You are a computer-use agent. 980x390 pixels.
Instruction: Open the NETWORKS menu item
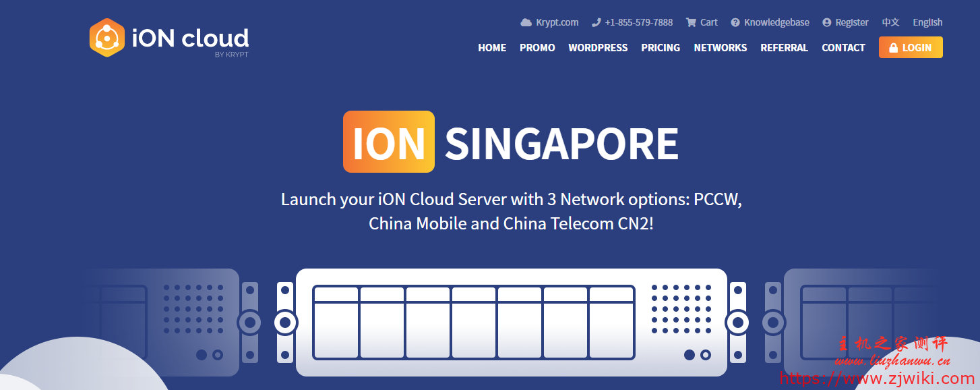(x=721, y=48)
